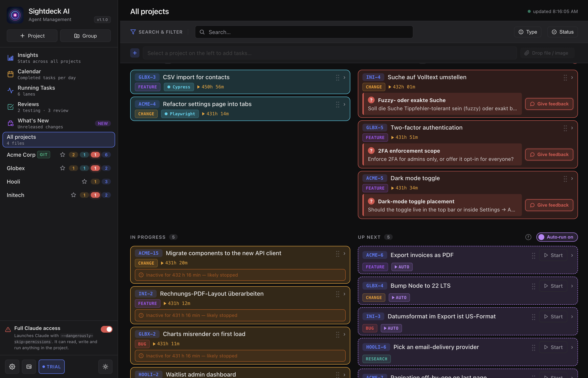Open What's New unreleased changes

59,123
